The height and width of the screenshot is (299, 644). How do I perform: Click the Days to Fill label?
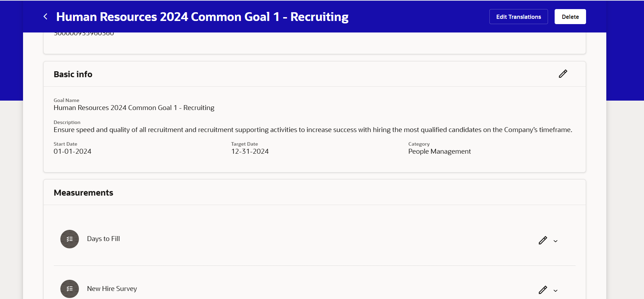(103, 239)
